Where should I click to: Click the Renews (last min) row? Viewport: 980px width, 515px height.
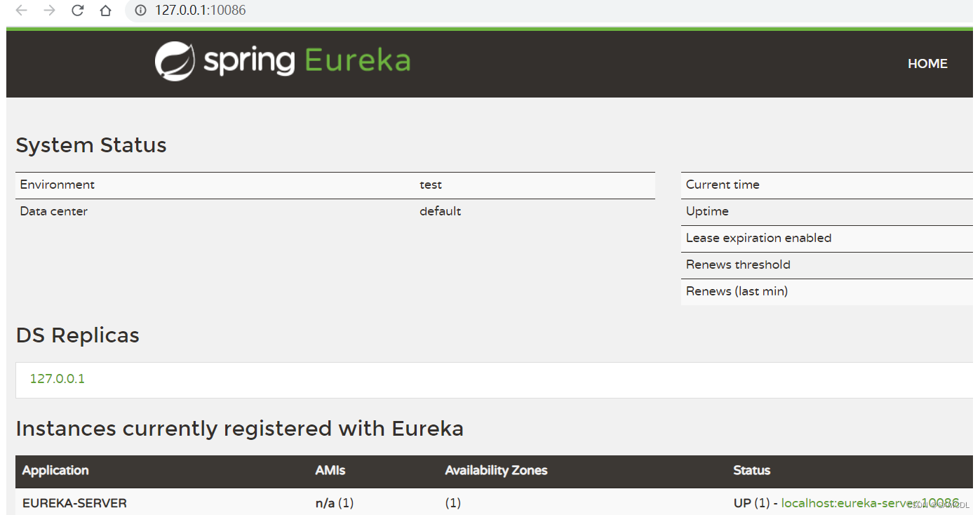pos(737,291)
